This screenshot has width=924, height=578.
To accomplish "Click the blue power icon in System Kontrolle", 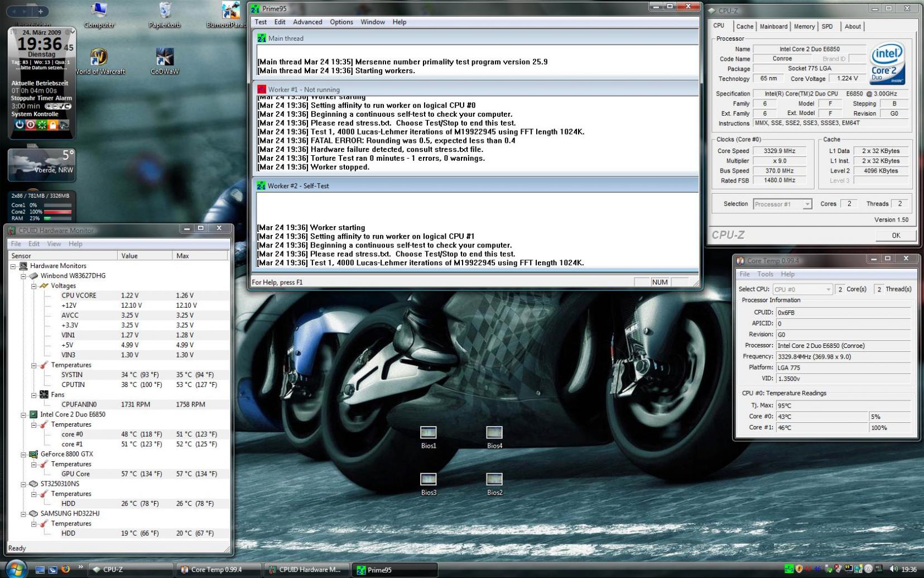I will point(20,125).
